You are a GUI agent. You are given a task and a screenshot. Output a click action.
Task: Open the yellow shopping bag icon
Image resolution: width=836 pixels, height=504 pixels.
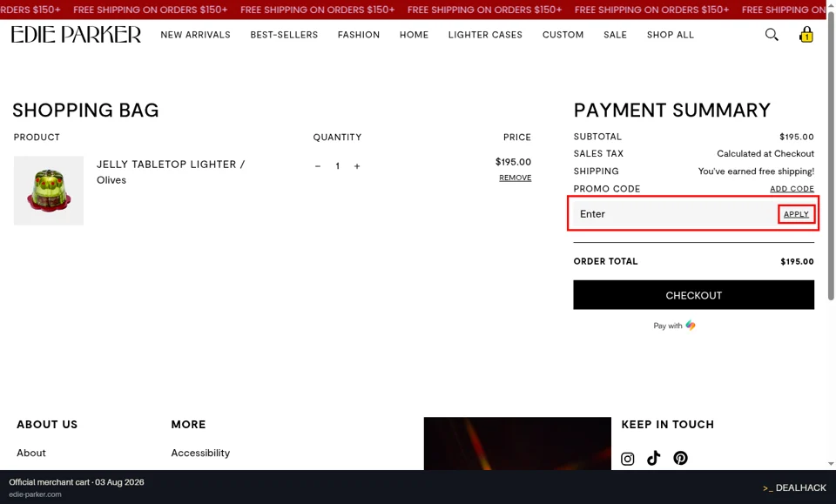click(806, 35)
